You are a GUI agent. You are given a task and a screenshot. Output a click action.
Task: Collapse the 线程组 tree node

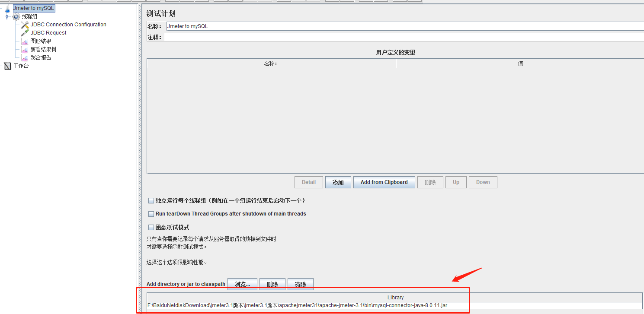pyautogui.click(x=7, y=16)
